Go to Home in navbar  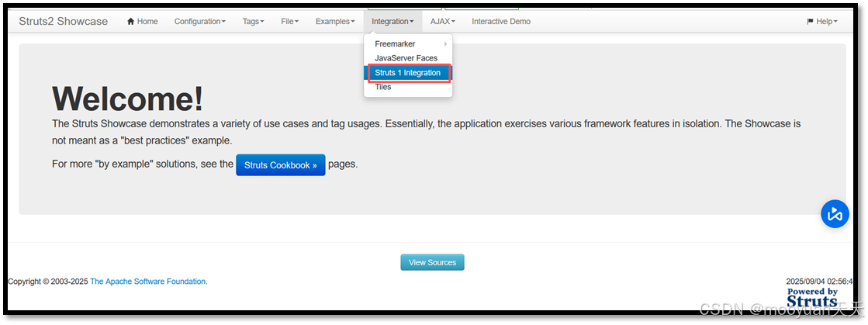tap(142, 22)
